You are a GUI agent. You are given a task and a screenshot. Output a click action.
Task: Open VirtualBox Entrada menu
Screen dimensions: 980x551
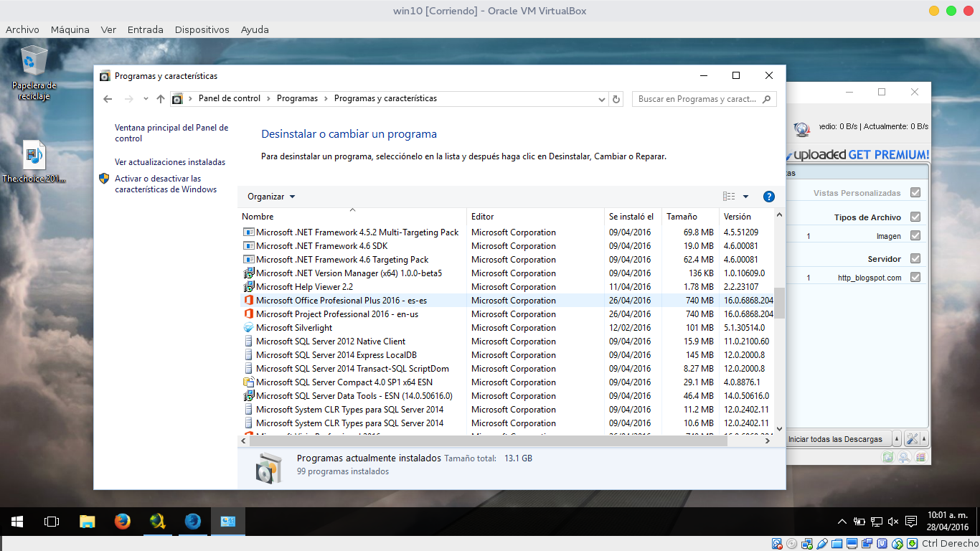click(146, 29)
